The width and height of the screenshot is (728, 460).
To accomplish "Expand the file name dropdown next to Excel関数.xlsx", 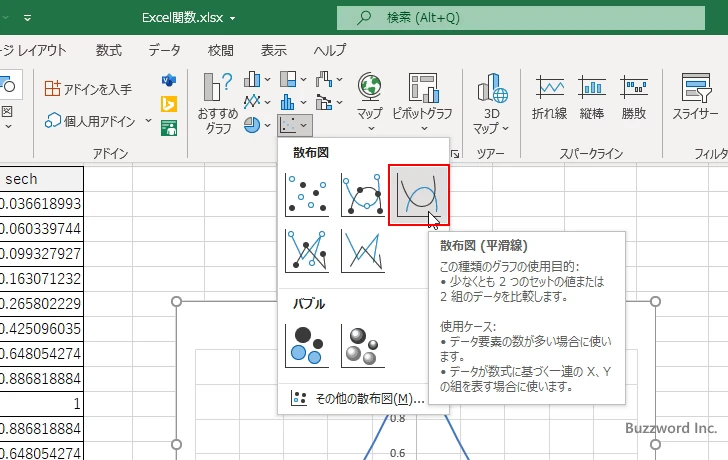I will (232, 19).
